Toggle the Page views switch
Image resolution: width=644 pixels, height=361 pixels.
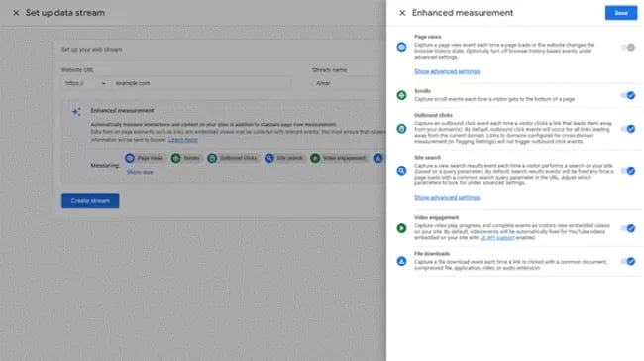click(x=628, y=48)
